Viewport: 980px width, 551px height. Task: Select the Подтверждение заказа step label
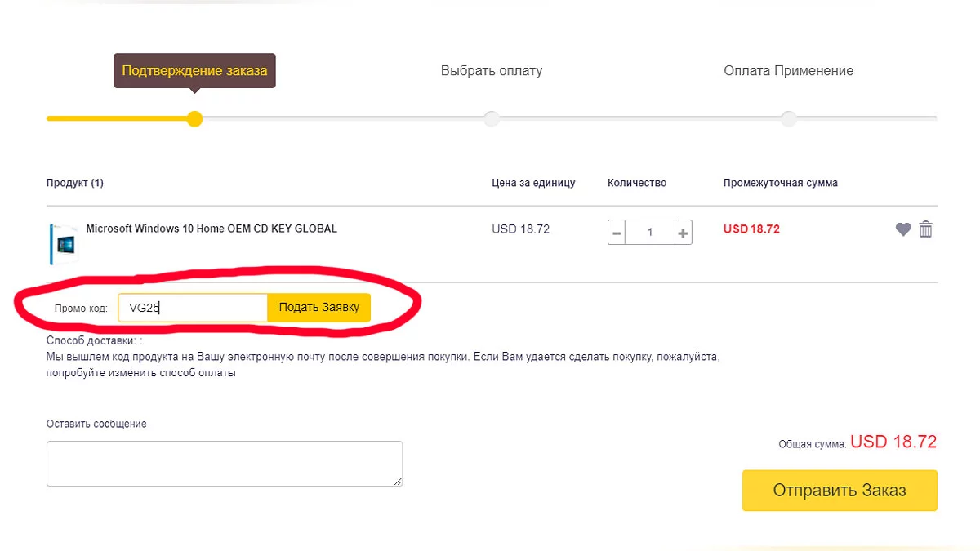[194, 71]
